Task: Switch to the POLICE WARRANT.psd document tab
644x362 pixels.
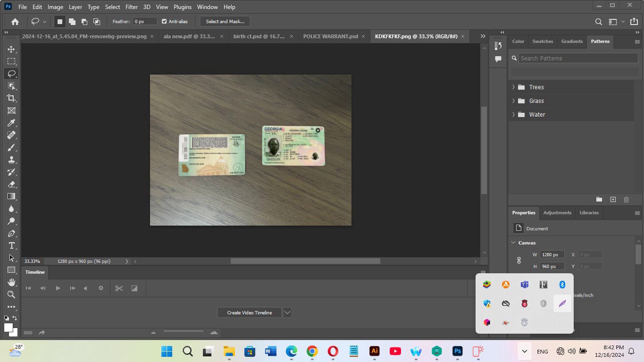Action: (x=330, y=36)
